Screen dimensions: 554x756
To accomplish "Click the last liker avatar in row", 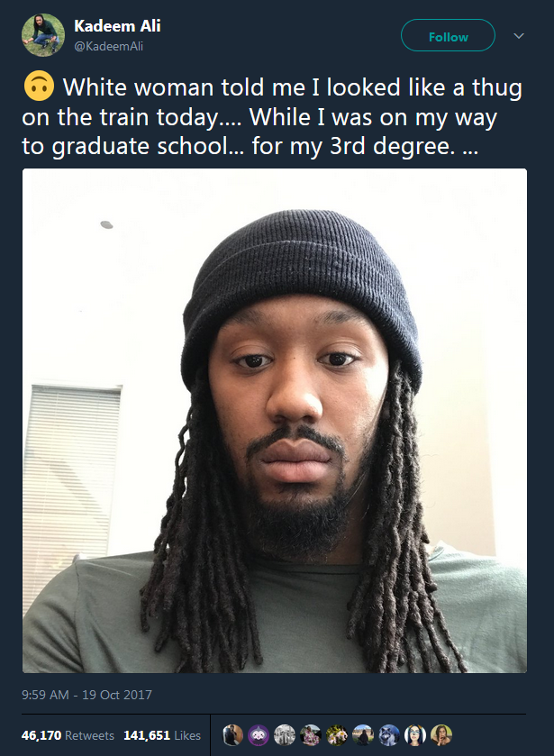I will click(440, 735).
